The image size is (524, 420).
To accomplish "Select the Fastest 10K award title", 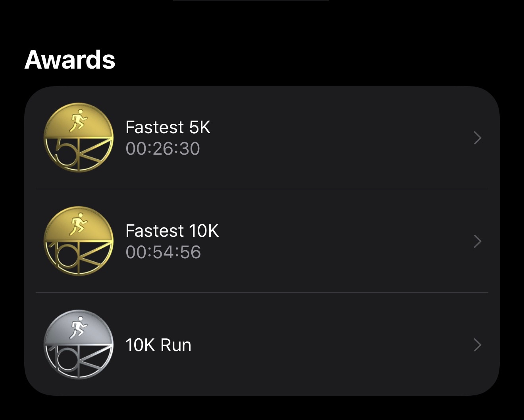I will click(172, 231).
